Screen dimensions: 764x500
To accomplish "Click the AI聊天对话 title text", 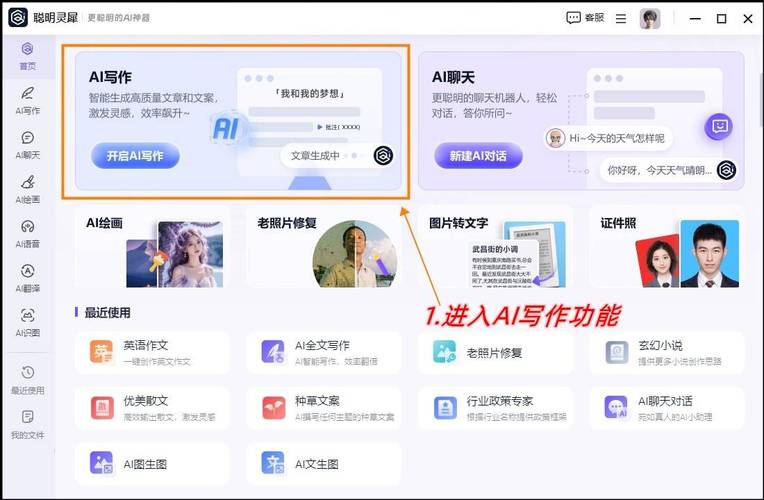I will click(665, 401).
